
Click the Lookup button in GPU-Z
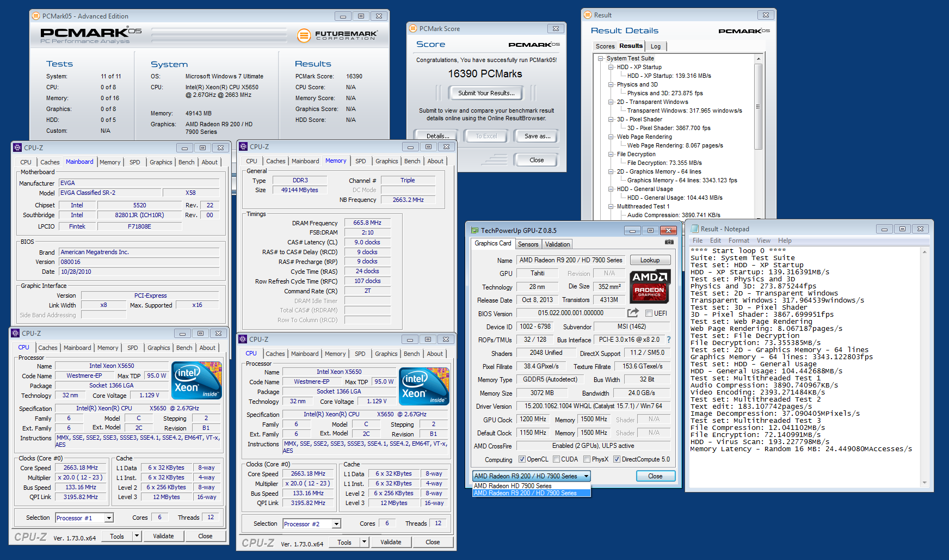point(650,260)
